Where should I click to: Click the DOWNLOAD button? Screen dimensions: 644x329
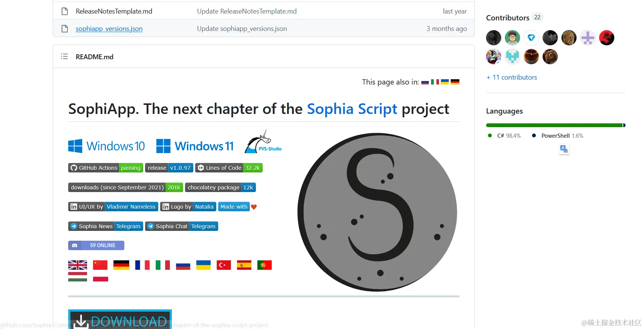point(120,319)
